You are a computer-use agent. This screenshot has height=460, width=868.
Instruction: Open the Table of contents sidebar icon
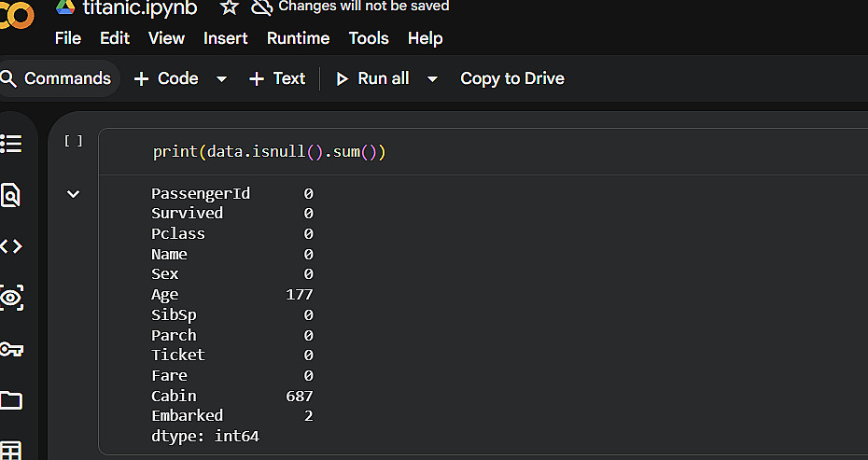[x=10, y=144]
